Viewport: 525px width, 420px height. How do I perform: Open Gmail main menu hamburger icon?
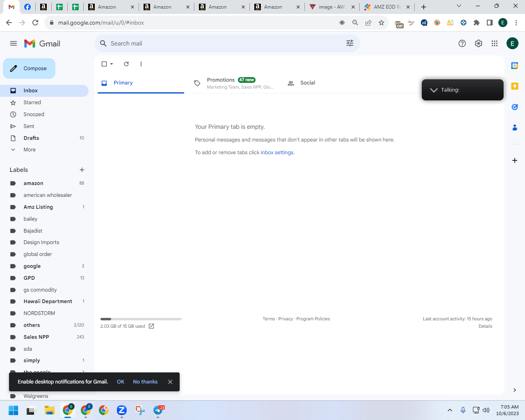coord(14,43)
